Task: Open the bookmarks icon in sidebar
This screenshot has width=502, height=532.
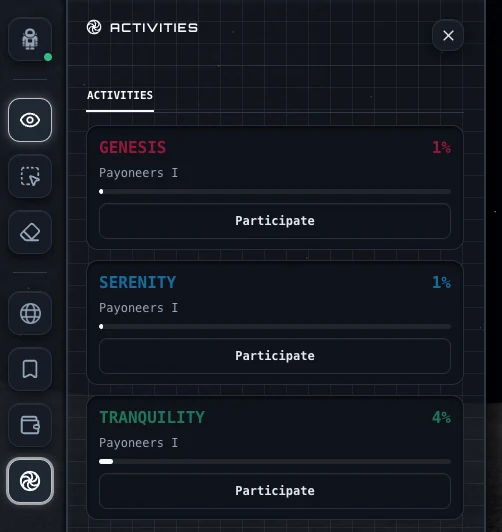Action: click(x=30, y=369)
